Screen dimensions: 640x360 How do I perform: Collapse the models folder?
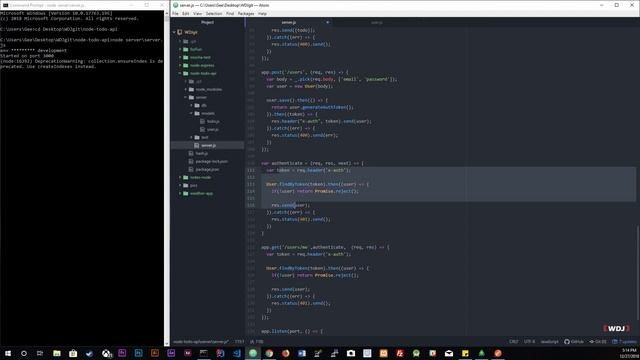point(191,113)
